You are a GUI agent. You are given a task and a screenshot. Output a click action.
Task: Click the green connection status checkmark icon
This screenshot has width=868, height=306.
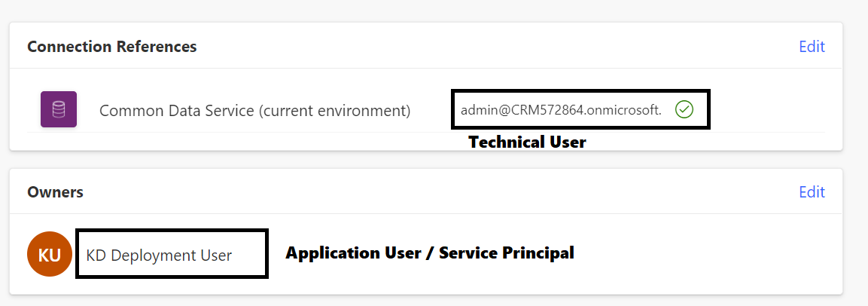684,110
